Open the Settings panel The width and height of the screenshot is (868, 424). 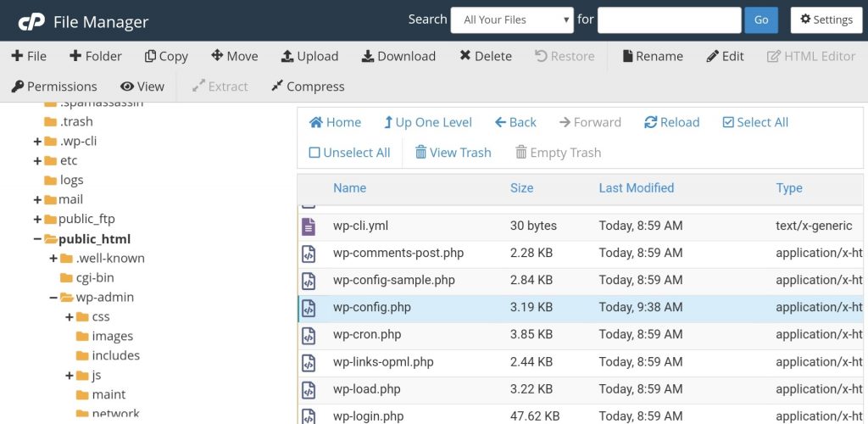coord(826,20)
